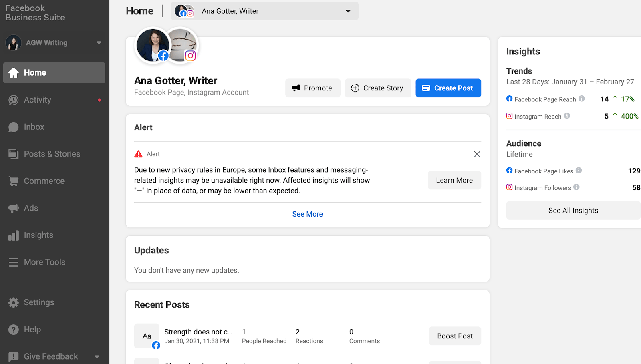Expand the AGW Writing business selector

click(x=99, y=42)
